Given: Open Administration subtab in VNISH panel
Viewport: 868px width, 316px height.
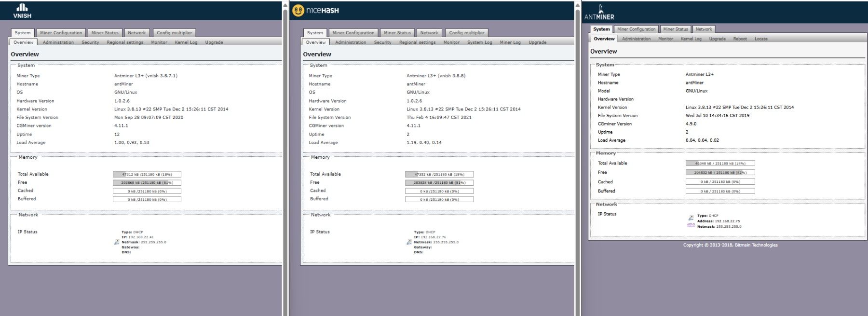Looking at the screenshot, I should (x=58, y=42).
